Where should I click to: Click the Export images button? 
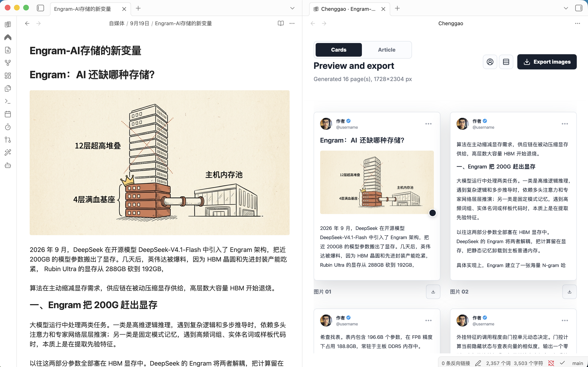click(x=547, y=62)
